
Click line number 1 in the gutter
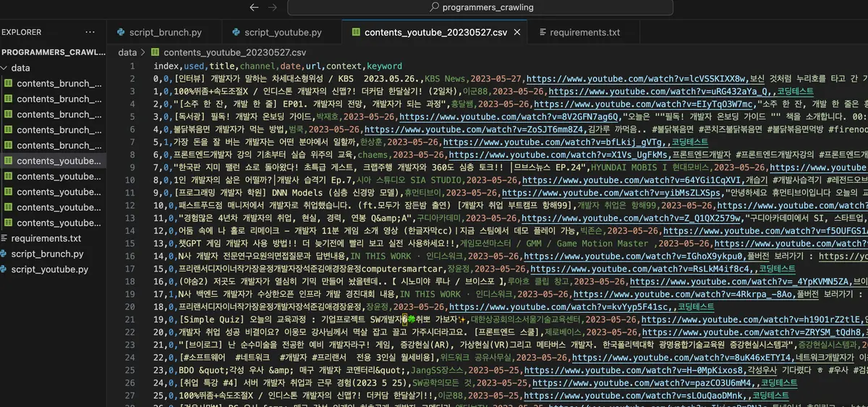[132, 66]
